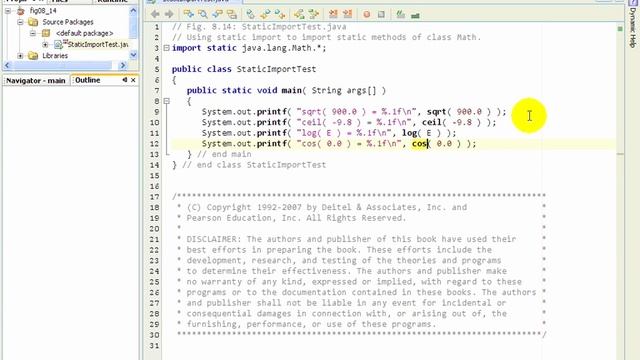Click the Toggle Bookmark icon
640x360 pixels.
[x=251, y=14]
